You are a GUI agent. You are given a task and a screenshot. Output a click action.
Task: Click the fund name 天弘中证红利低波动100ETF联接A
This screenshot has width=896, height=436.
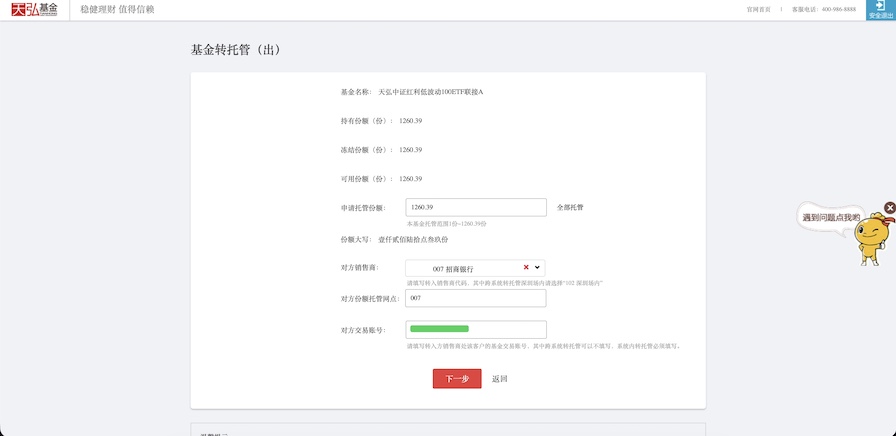coord(431,92)
